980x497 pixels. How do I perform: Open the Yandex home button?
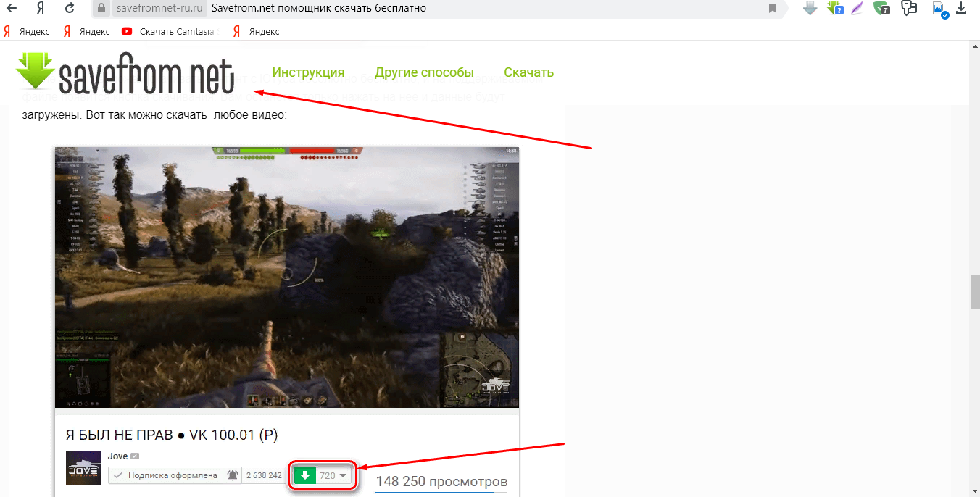pyautogui.click(x=41, y=9)
